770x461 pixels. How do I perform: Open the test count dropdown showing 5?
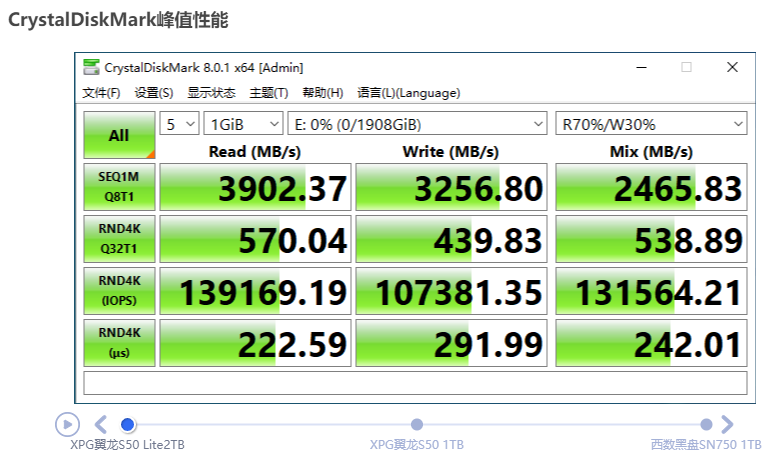point(179,124)
